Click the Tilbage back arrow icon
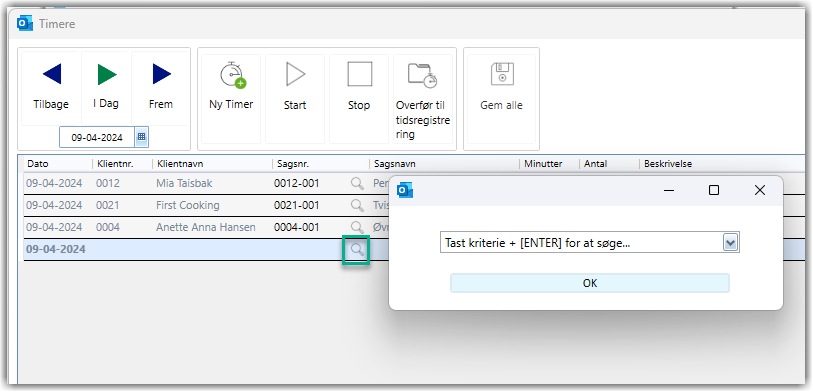Image resolution: width=813 pixels, height=392 pixels. click(52, 74)
